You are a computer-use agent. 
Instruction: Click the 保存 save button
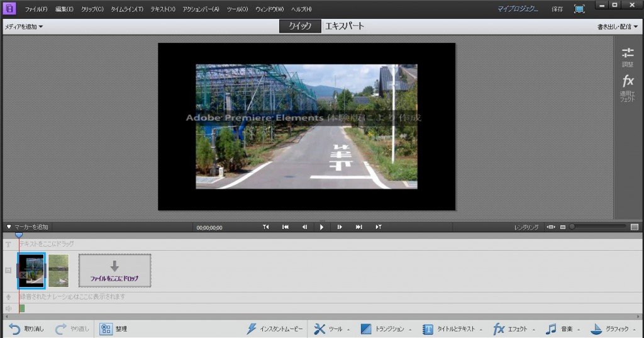pyautogui.click(x=557, y=9)
